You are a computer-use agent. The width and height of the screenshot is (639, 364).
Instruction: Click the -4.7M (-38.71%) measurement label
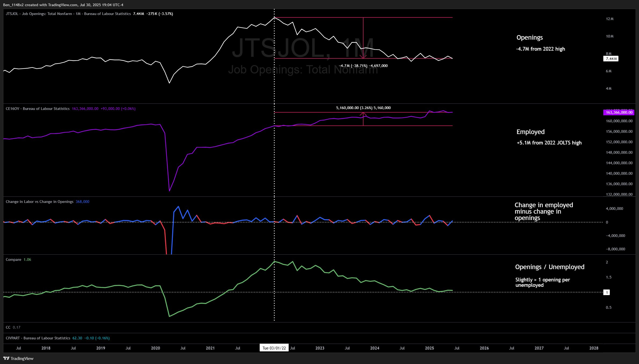363,66
